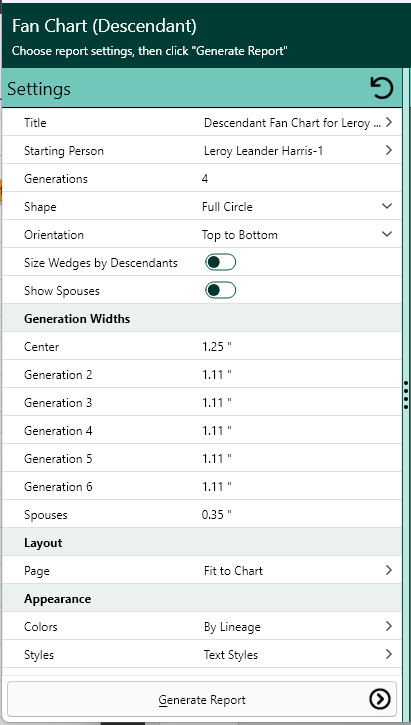Open Page layout options chevron

coord(388,570)
